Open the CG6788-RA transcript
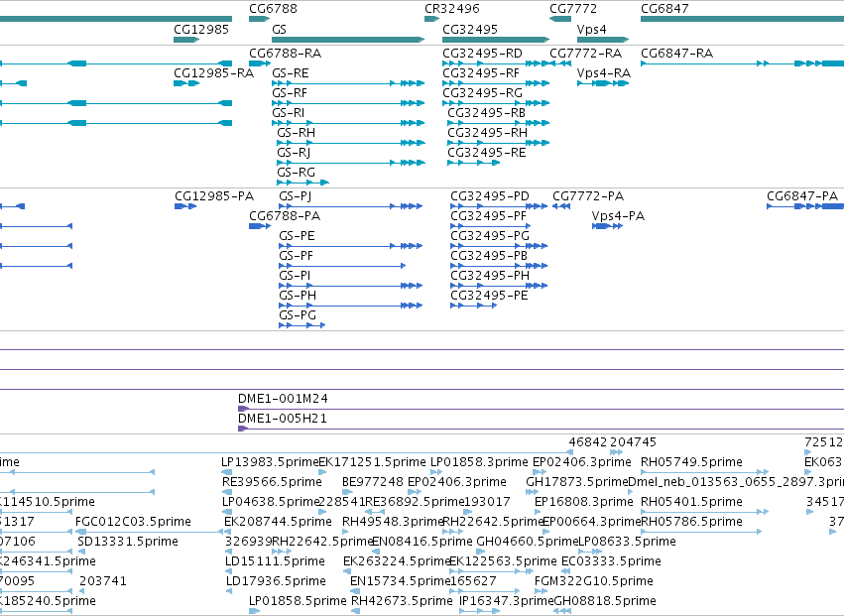Screen dimensions: 844x616 [x=260, y=63]
